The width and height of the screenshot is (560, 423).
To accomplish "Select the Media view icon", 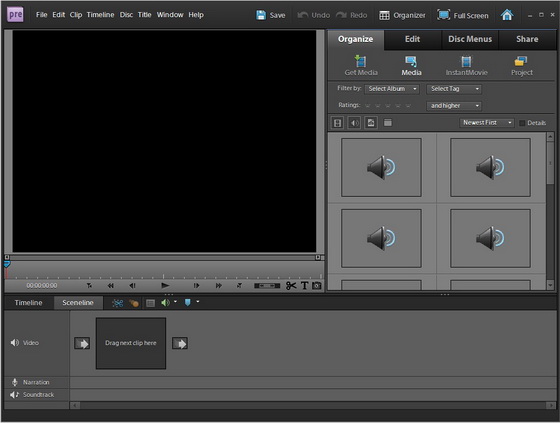I will [x=411, y=61].
